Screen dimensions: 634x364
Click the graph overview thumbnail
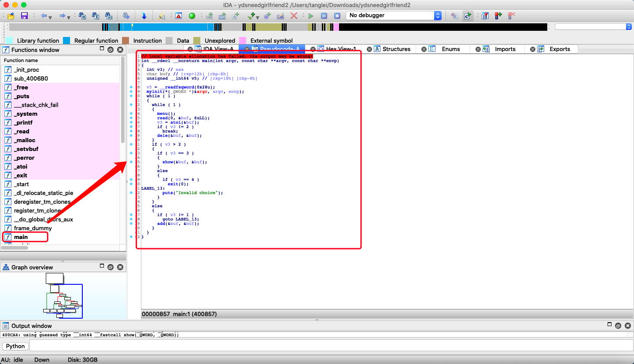[x=63, y=295]
